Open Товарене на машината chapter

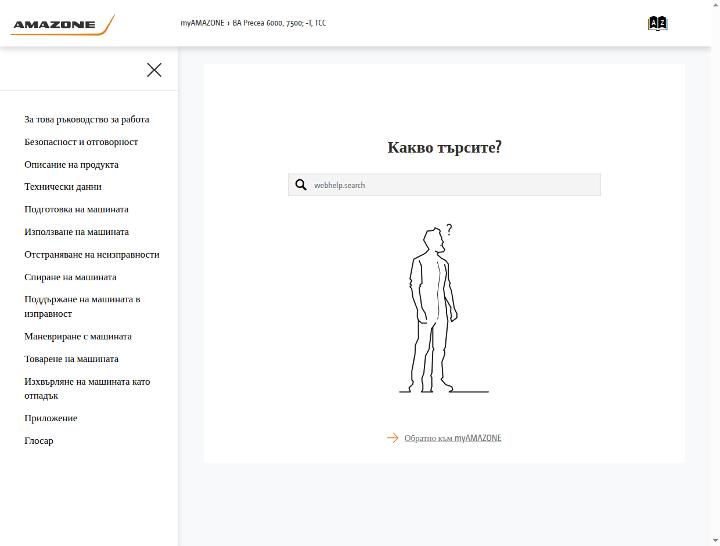click(x=71, y=359)
